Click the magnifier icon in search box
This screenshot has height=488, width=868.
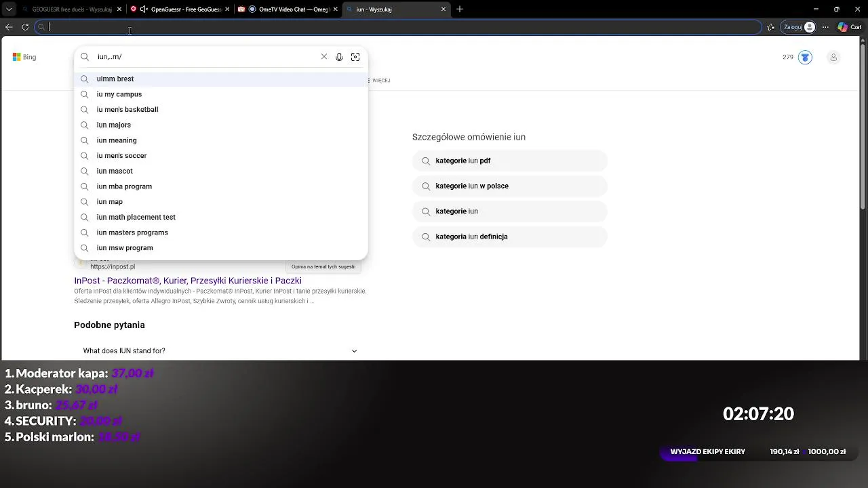(x=85, y=57)
